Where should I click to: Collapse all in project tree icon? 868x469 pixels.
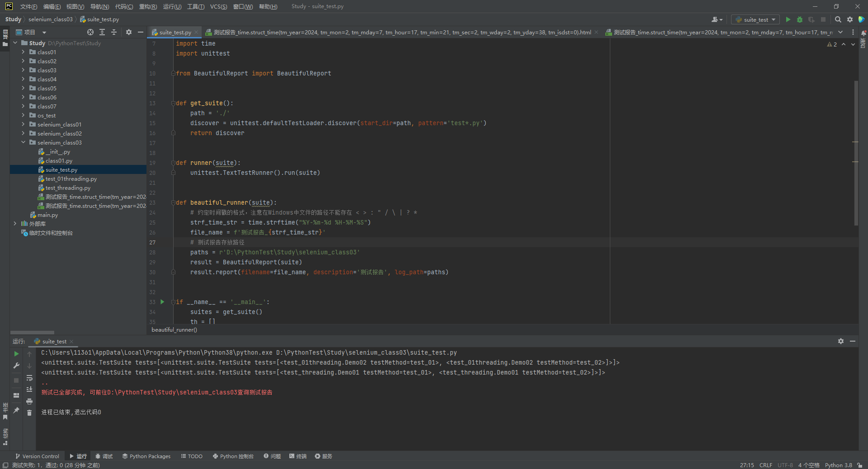[114, 32]
